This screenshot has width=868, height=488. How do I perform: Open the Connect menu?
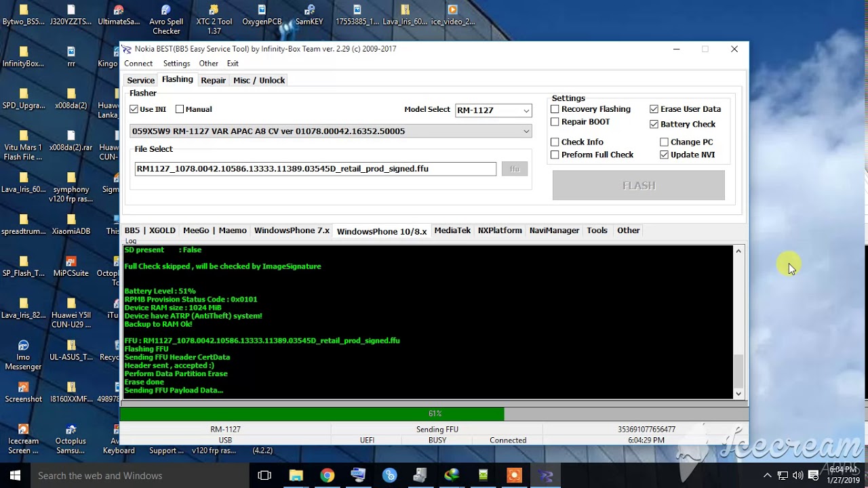tap(138, 63)
